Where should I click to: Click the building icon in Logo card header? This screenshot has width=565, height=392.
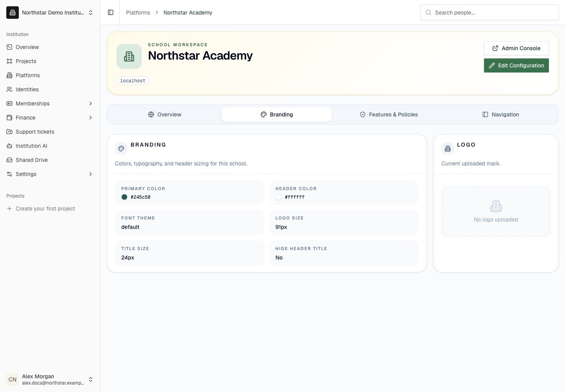click(448, 149)
